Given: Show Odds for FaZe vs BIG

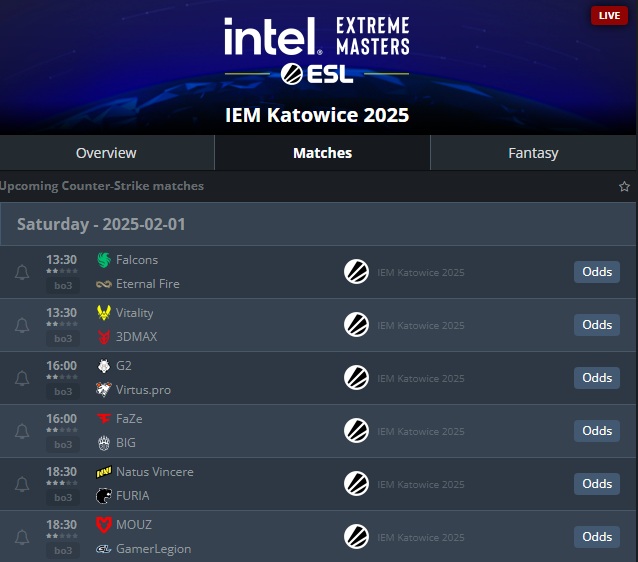Looking at the screenshot, I should click(x=597, y=431).
